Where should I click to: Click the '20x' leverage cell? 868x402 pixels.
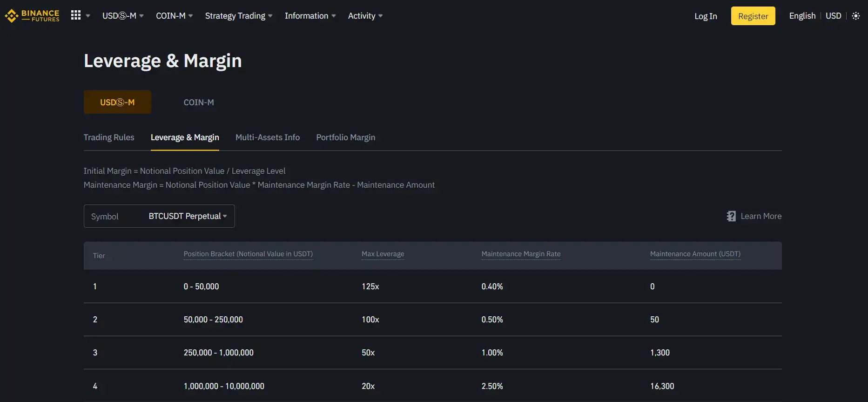click(368, 386)
